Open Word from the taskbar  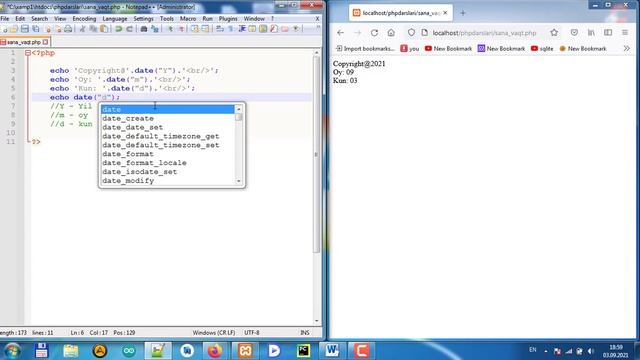332,351
